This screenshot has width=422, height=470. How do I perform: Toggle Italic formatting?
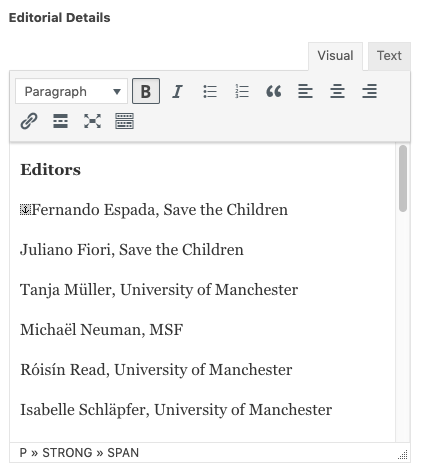(x=177, y=91)
